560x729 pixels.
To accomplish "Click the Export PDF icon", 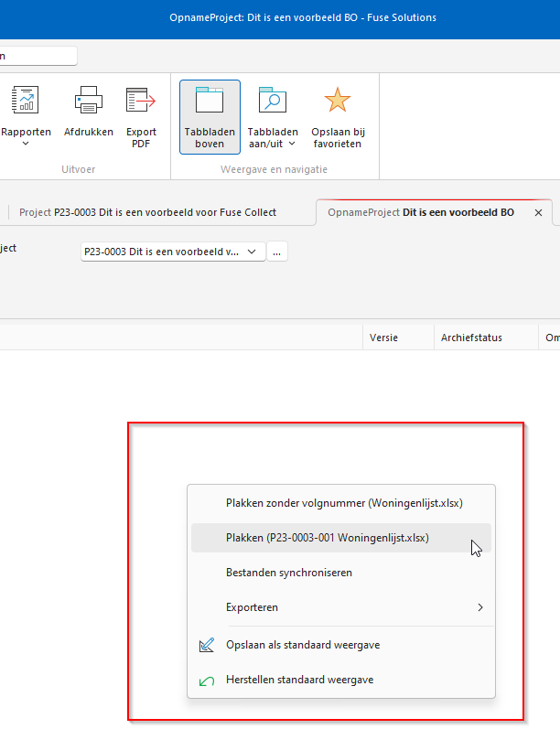I will [141, 100].
